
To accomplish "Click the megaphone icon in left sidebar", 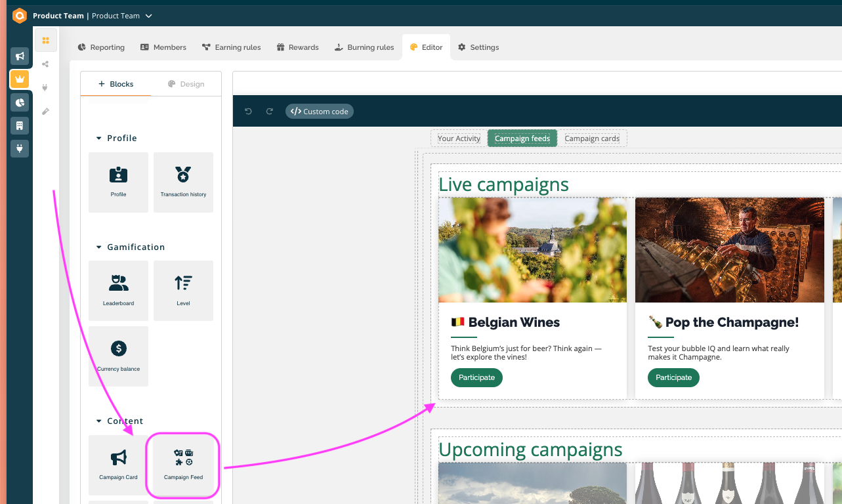I will click(x=20, y=56).
